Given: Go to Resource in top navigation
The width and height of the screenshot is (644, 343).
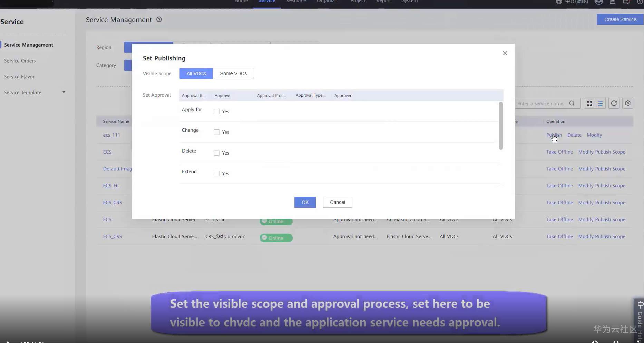Looking at the screenshot, I should [296, 1].
